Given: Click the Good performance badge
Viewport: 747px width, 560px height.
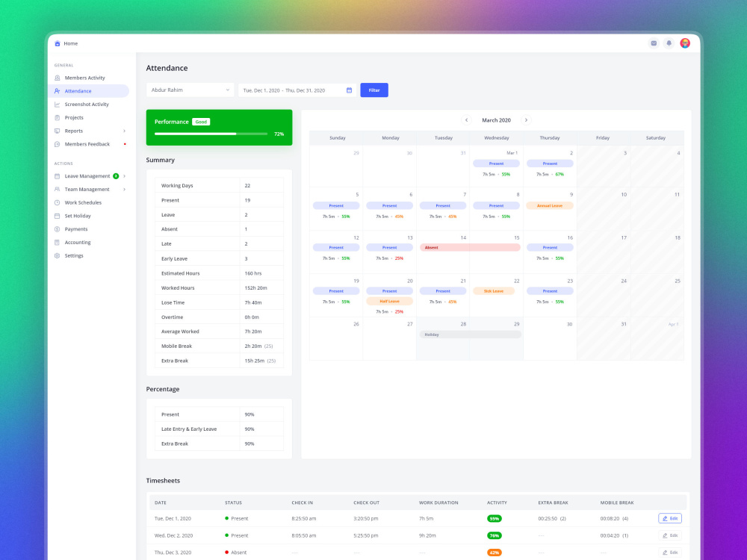Looking at the screenshot, I should point(201,122).
